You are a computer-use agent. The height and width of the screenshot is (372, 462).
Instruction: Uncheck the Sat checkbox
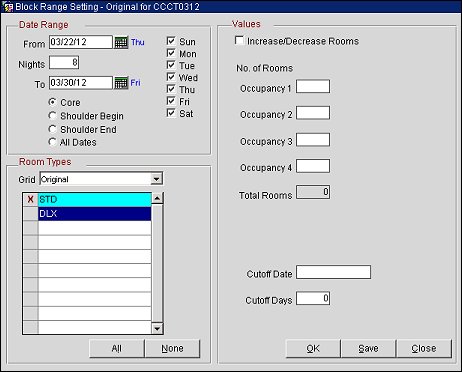click(x=171, y=113)
